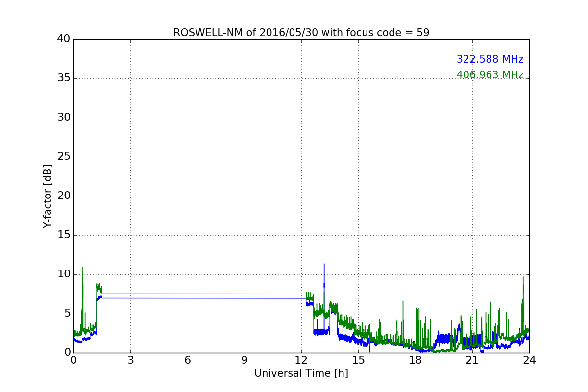
Task: Click the y-axis tick label 40
Action: pyautogui.click(x=64, y=39)
